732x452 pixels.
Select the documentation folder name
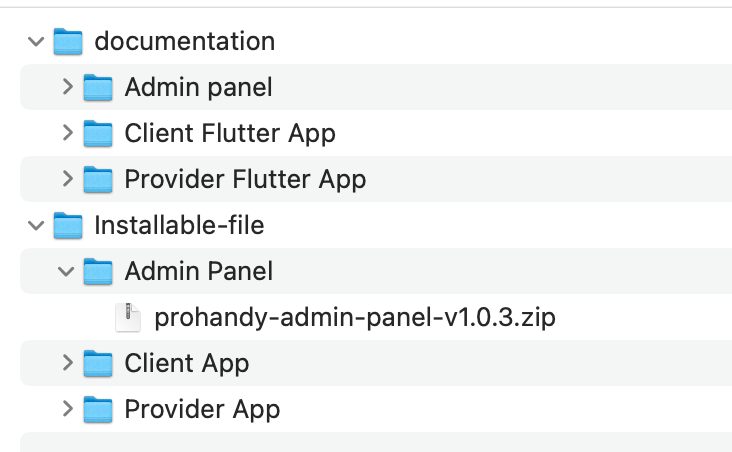coord(185,41)
